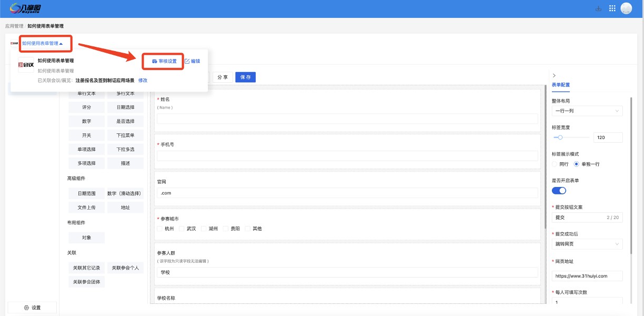Click the 标签宽度 slider handle
644x316 pixels.
[x=560, y=137]
